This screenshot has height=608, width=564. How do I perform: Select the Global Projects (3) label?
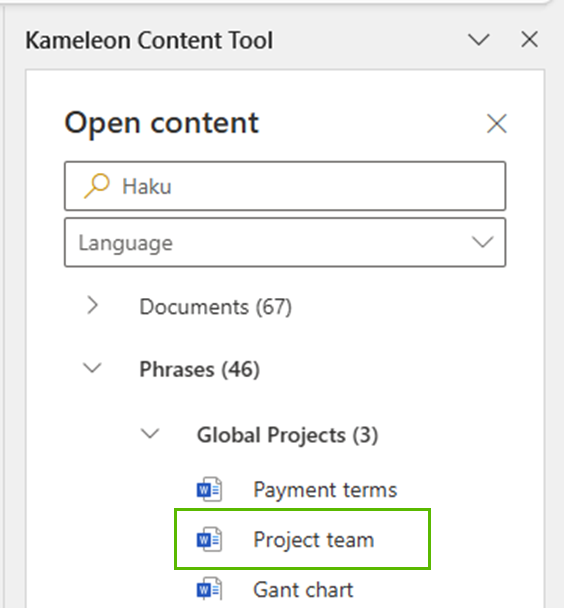pos(288,435)
